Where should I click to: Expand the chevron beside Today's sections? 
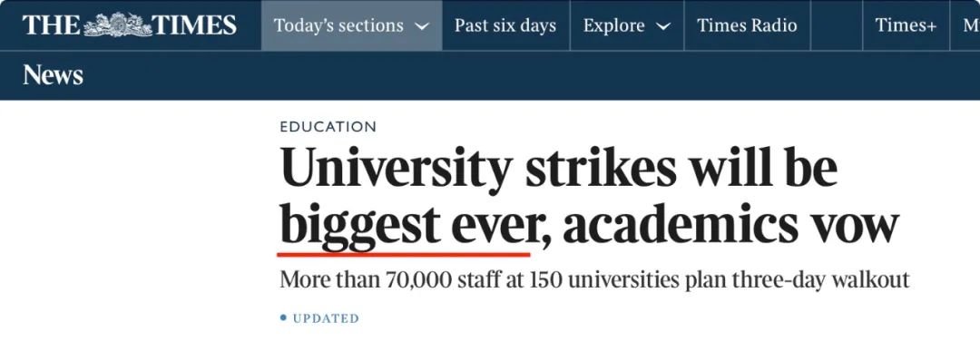(423, 27)
